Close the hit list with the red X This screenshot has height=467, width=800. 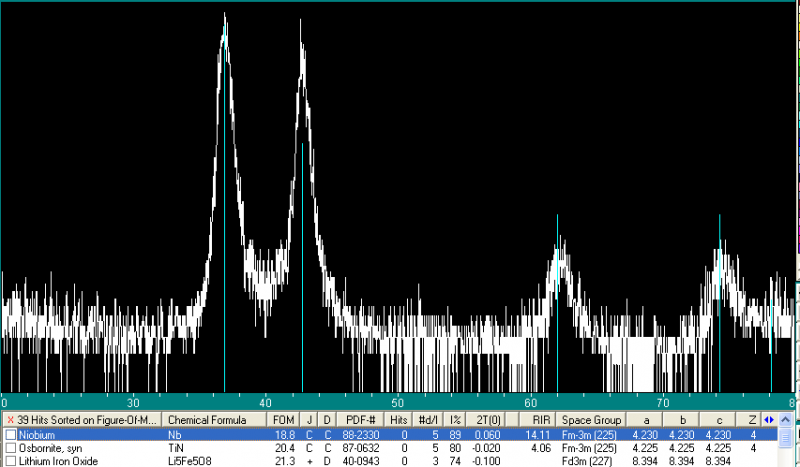pos(10,420)
